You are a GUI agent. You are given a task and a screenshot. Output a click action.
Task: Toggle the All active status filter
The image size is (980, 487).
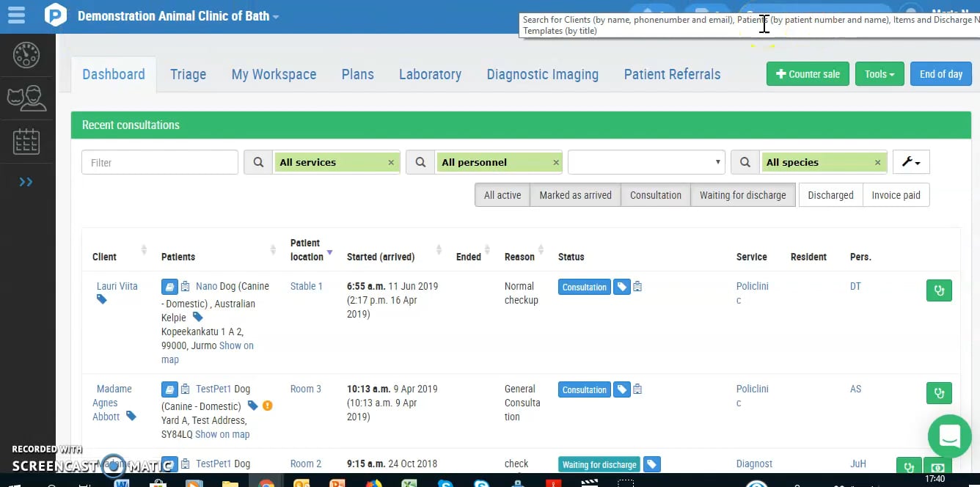tap(502, 195)
